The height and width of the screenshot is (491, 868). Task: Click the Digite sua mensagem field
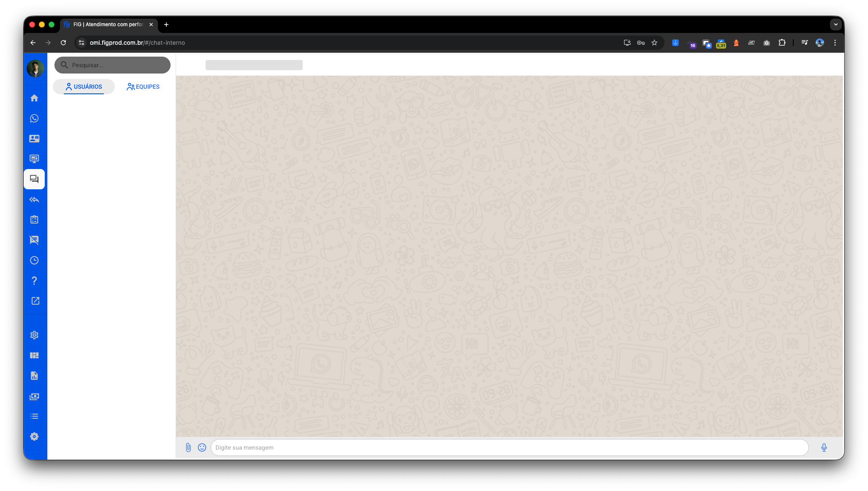point(509,447)
